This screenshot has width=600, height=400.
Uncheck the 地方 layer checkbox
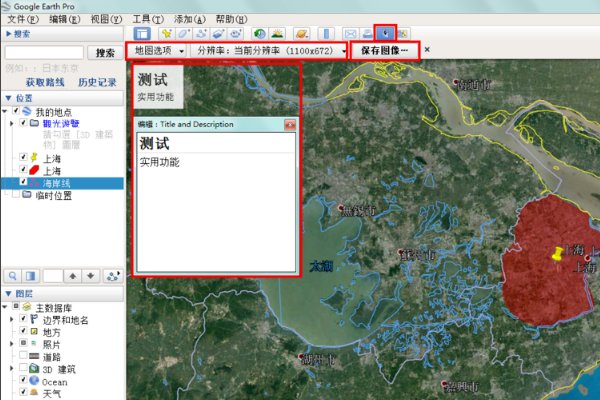click(x=23, y=331)
